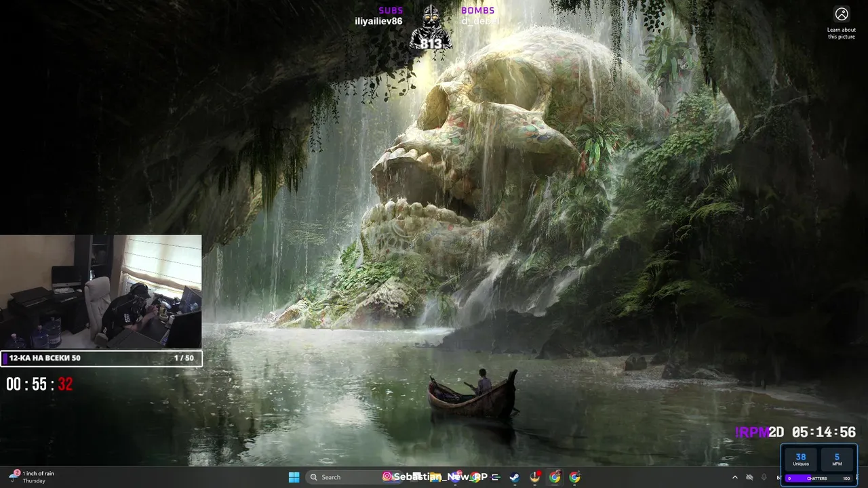Screen dimensions: 868x488
Task: Click the 813 counter avatar
Action: [431, 27]
